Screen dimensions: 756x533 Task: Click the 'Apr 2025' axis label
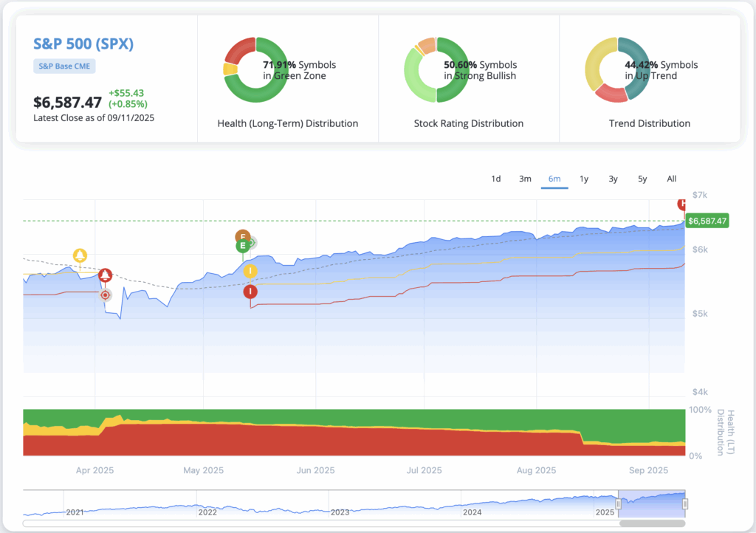[95, 470]
